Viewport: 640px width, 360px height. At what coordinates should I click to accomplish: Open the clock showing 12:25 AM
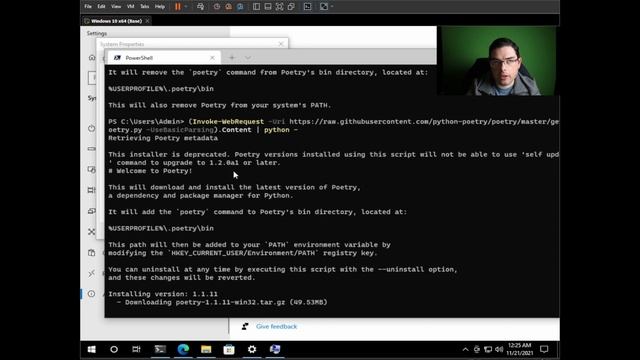520,349
